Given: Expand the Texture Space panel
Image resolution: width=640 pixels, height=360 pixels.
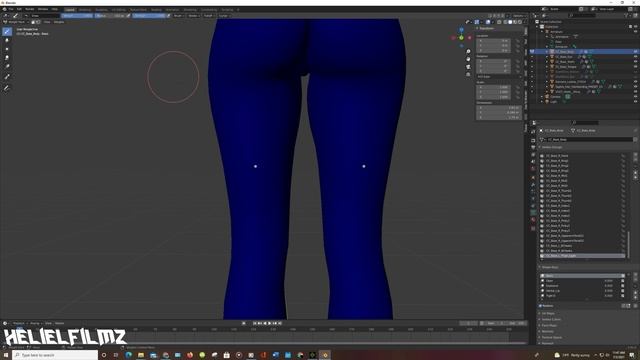Looking at the screenshot, I should tap(551, 338).
